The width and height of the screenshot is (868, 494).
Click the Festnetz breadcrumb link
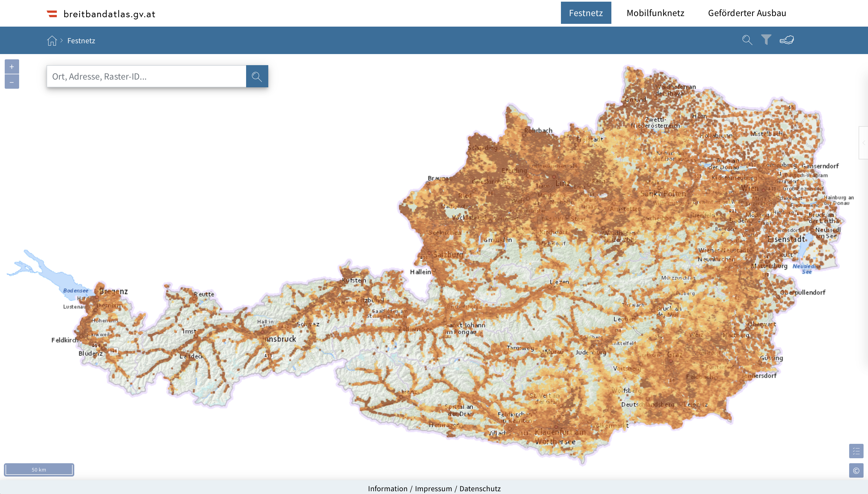81,41
